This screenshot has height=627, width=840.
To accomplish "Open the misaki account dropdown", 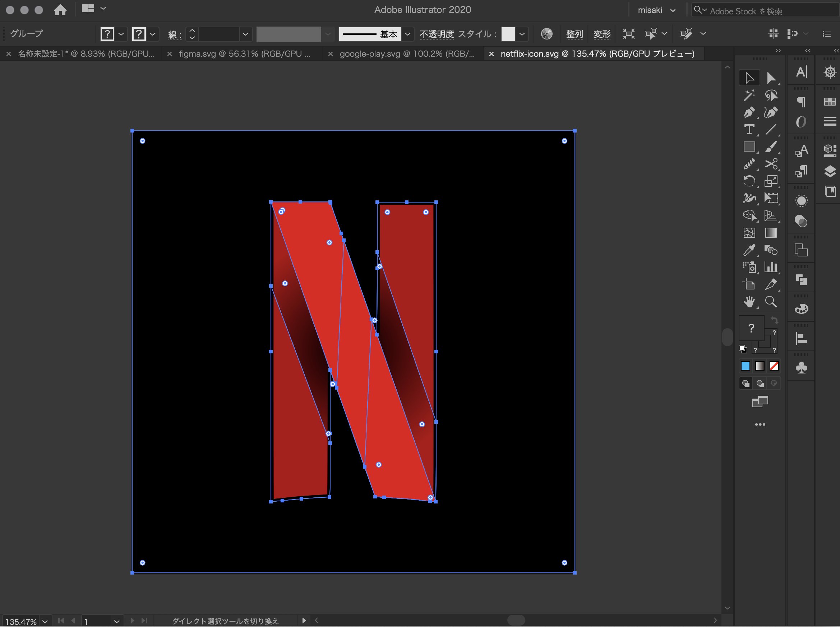I will click(656, 10).
